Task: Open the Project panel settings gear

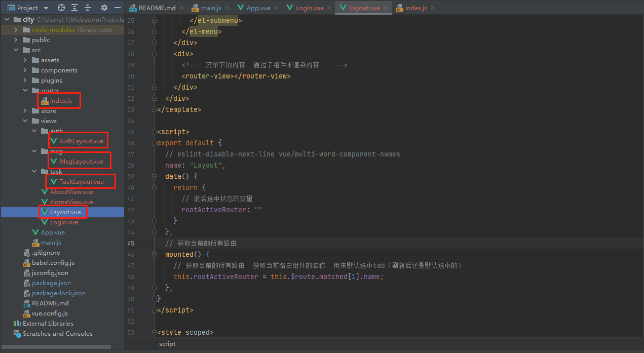Action: click(104, 8)
